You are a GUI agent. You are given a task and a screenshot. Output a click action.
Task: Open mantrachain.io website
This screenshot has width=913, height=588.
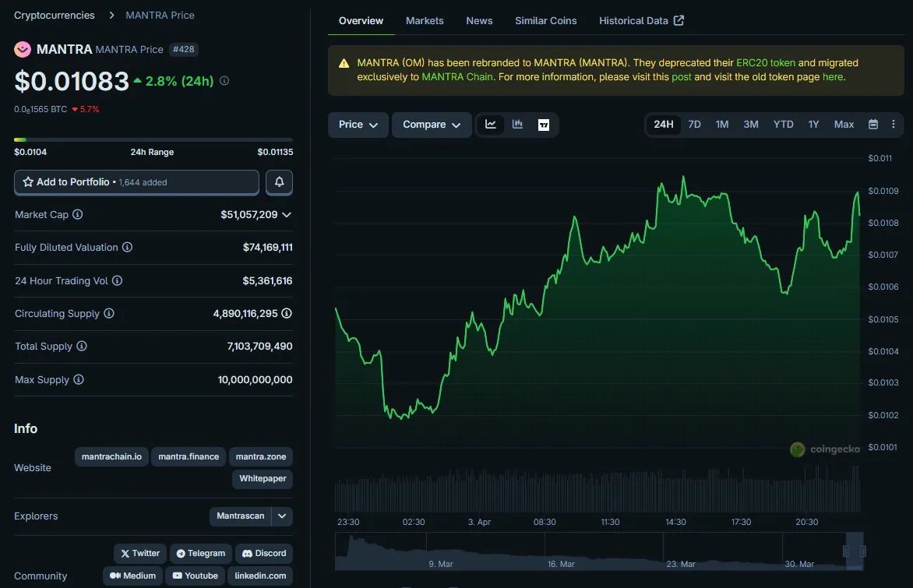(x=112, y=457)
